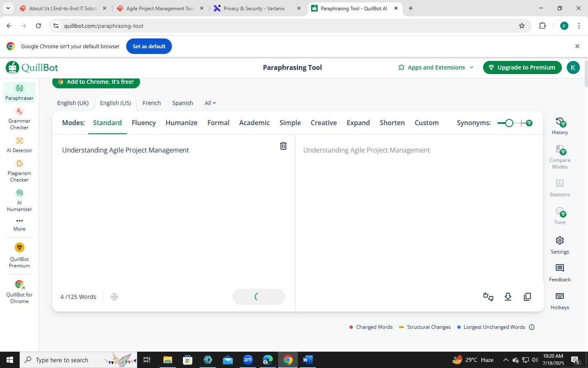Click the freeze words snowflake icon
The height and width of the screenshot is (368, 588).
114,297
